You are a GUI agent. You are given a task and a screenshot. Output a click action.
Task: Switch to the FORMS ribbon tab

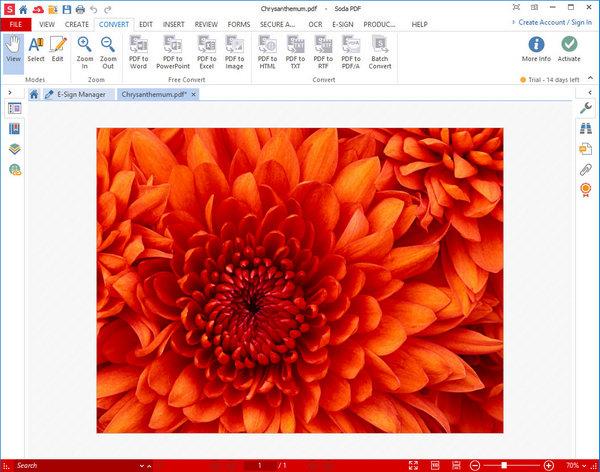click(239, 24)
